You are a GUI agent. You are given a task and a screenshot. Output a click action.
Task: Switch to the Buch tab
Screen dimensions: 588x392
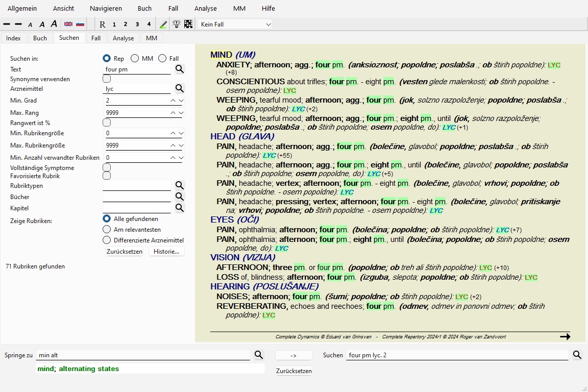click(x=40, y=38)
